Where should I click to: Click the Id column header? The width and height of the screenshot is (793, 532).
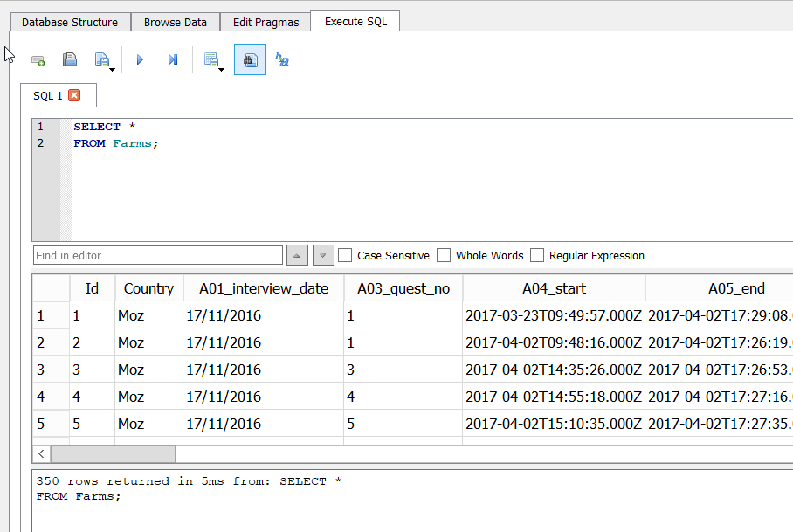click(x=92, y=288)
